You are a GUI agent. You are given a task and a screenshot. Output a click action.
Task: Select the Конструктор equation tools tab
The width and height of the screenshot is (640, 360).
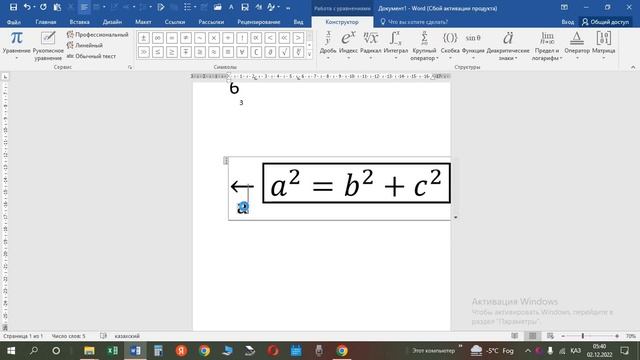tap(342, 22)
